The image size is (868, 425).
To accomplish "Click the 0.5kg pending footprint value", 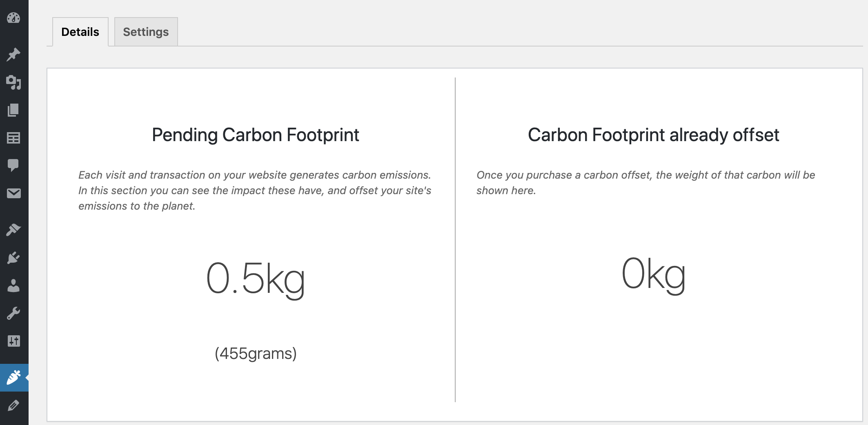I will (x=256, y=279).
